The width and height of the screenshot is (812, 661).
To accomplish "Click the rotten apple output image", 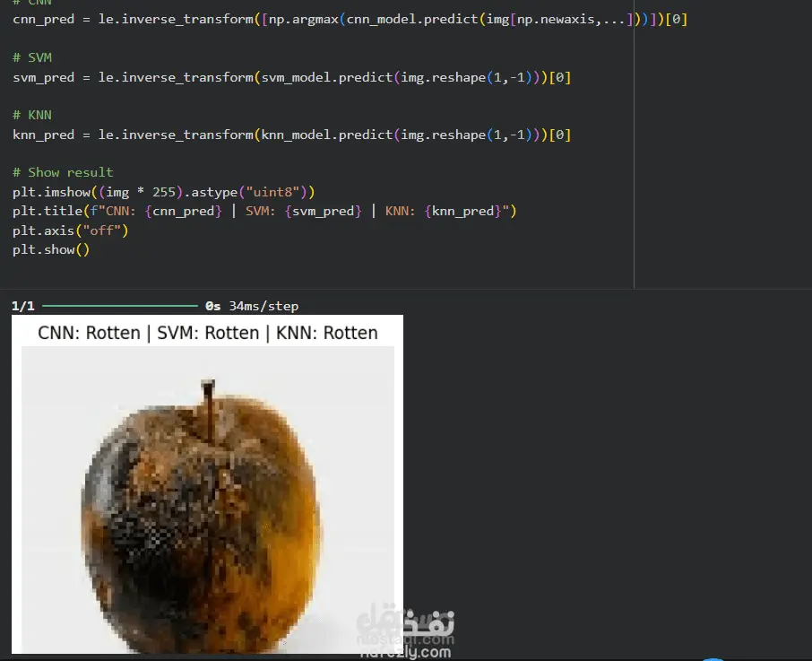I will [208, 500].
